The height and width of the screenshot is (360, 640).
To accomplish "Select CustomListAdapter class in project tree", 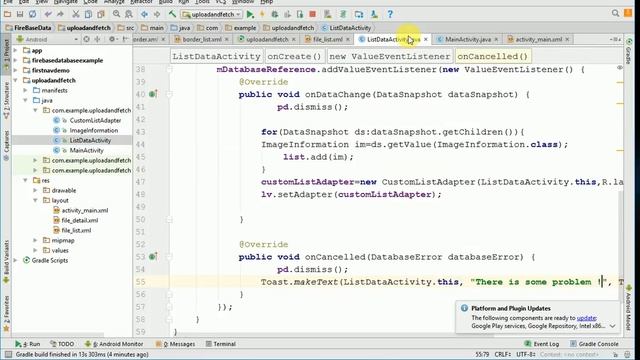I will [x=95, y=120].
